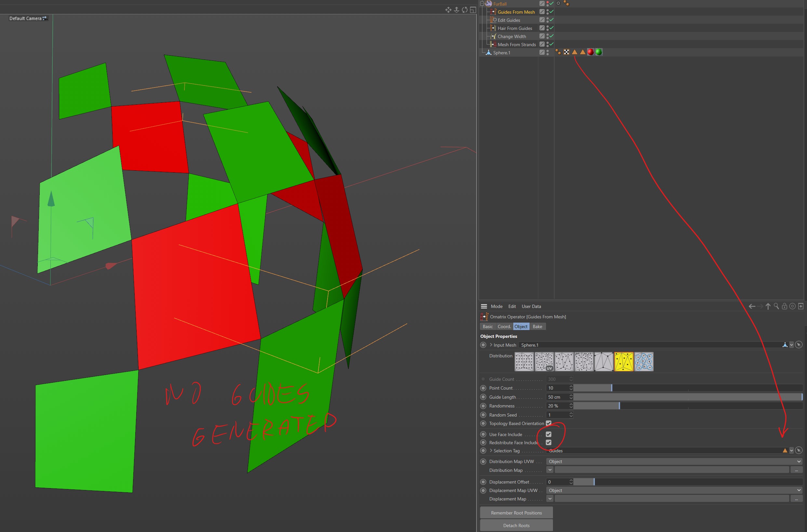Image resolution: width=807 pixels, height=532 pixels.
Task: Click the pick object arrow for Input Mesh
Action: coord(799,345)
